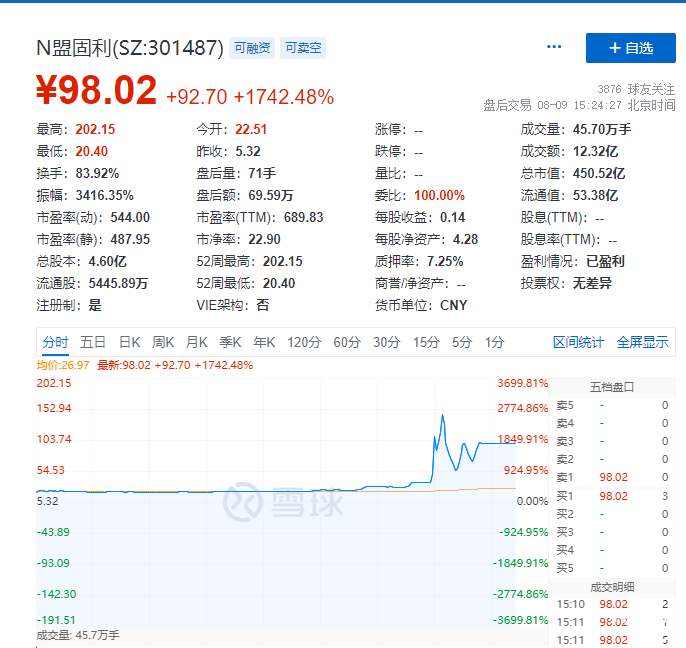The height and width of the screenshot is (648, 686).
Task: Click the 可卖空 tag
Action: pyautogui.click(x=303, y=48)
